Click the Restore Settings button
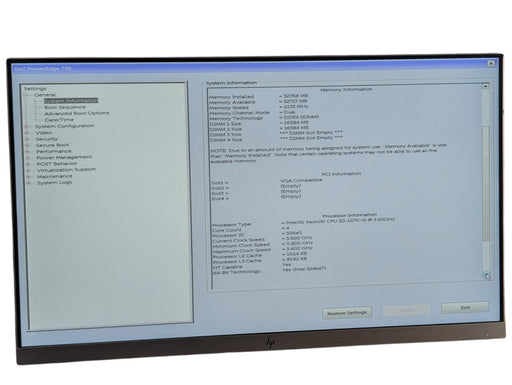The height and width of the screenshot is (385, 512). click(347, 313)
